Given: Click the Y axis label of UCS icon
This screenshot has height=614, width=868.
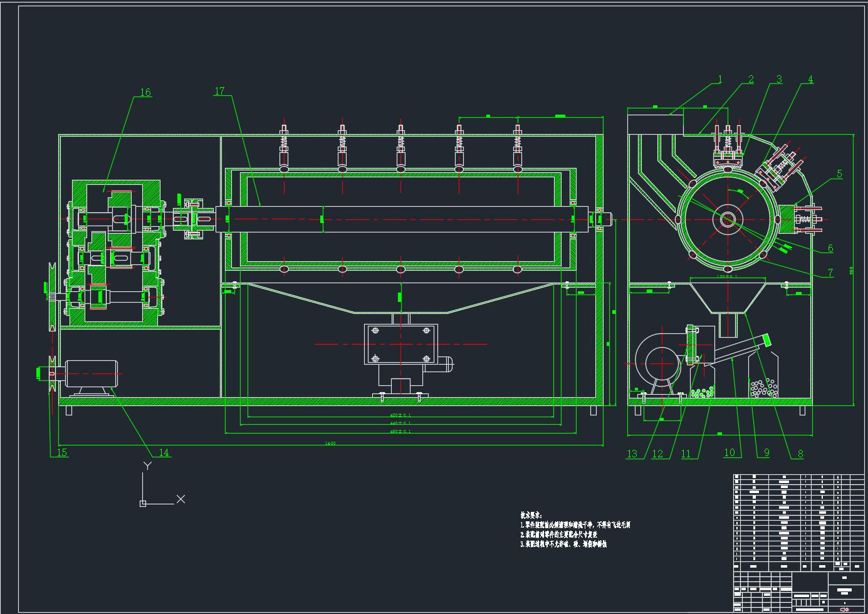Looking at the screenshot, I should [147, 466].
